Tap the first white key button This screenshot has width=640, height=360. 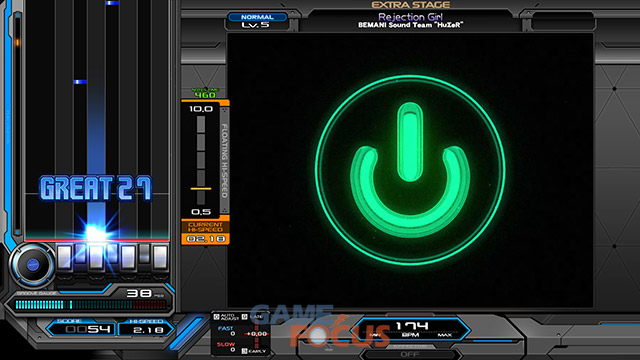65,257
